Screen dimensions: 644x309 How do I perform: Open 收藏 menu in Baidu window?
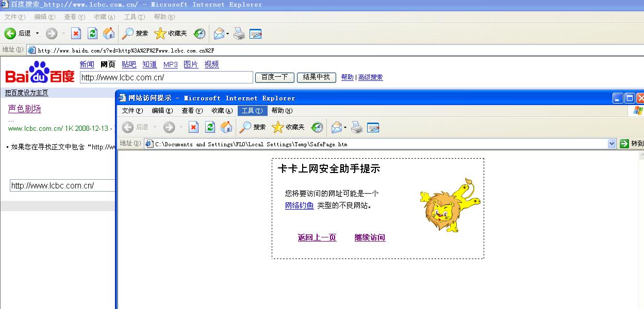(x=104, y=17)
